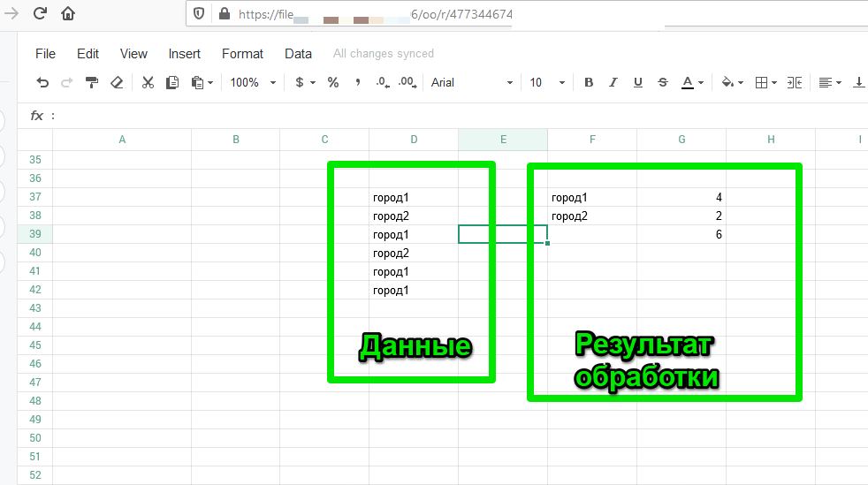Open the text color dropdown arrow
868x485 pixels.
coord(701,83)
